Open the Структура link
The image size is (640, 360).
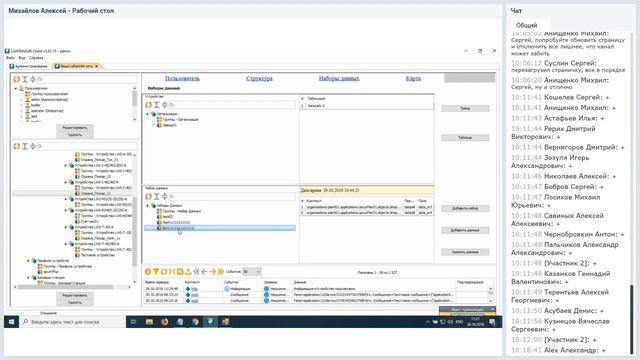259,78
